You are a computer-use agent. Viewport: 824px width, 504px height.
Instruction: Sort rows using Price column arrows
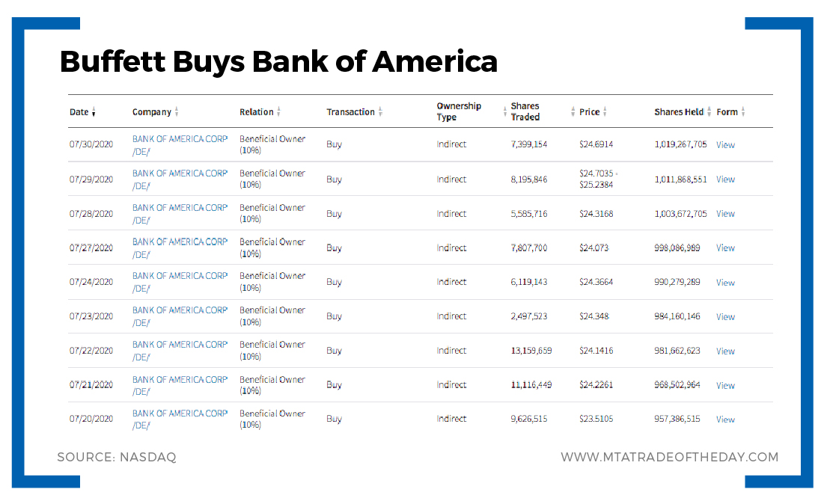[605, 112]
